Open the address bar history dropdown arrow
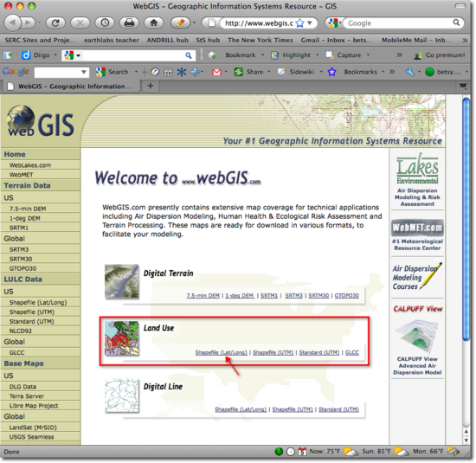The image size is (476, 463). pyautogui.click(x=310, y=23)
